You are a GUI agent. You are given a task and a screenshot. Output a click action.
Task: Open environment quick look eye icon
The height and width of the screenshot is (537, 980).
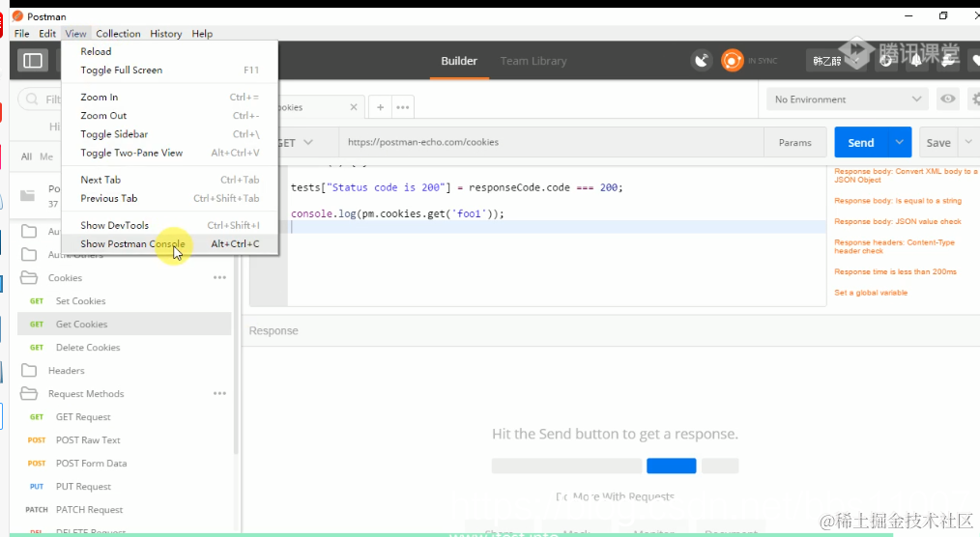pyautogui.click(x=947, y=99)
